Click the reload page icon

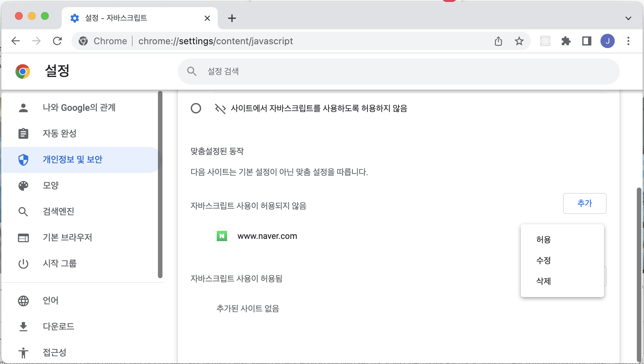point(57,41)
